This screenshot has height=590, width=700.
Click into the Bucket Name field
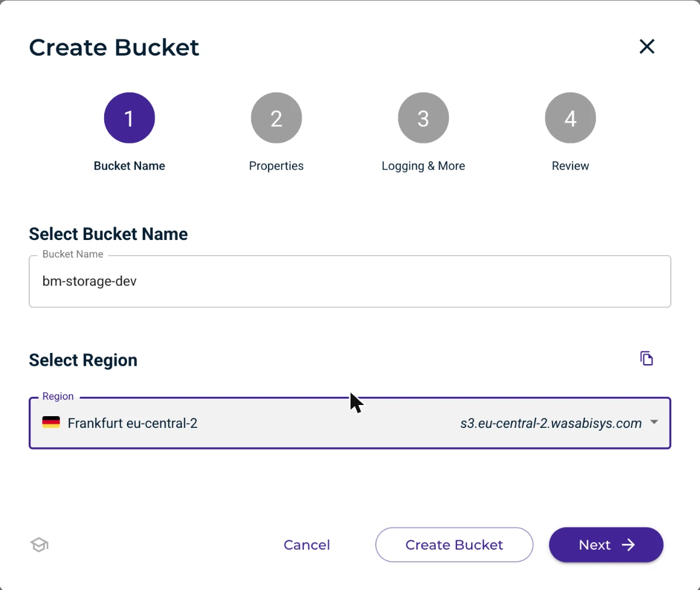click(350, 281)
